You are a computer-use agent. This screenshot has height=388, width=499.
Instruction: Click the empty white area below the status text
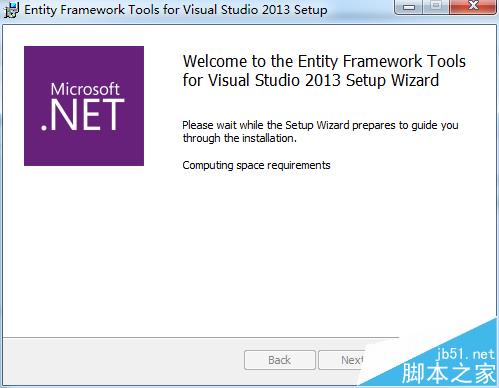250,253
